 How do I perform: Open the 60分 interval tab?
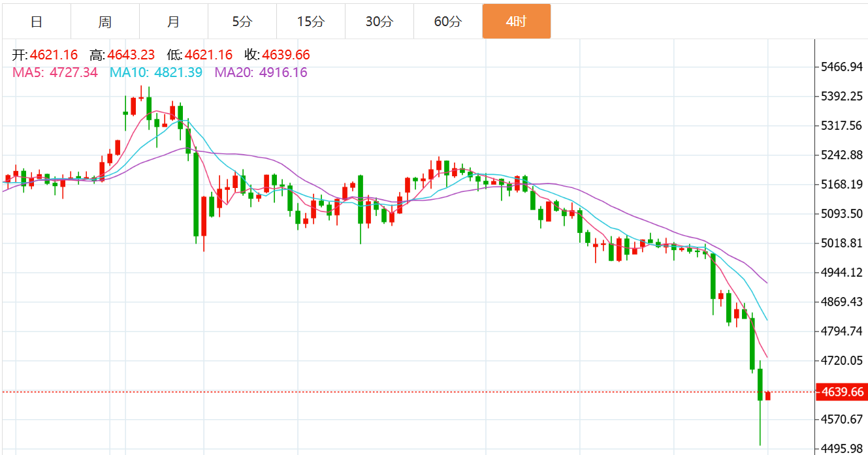click(448, 22)
